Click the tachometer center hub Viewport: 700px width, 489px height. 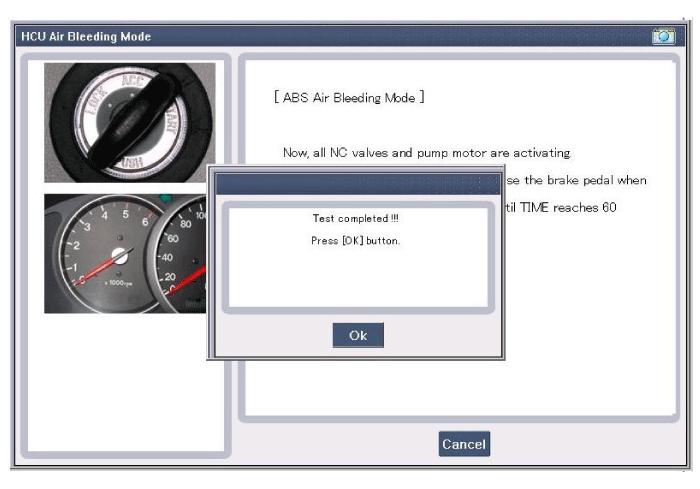pos(119,256)
